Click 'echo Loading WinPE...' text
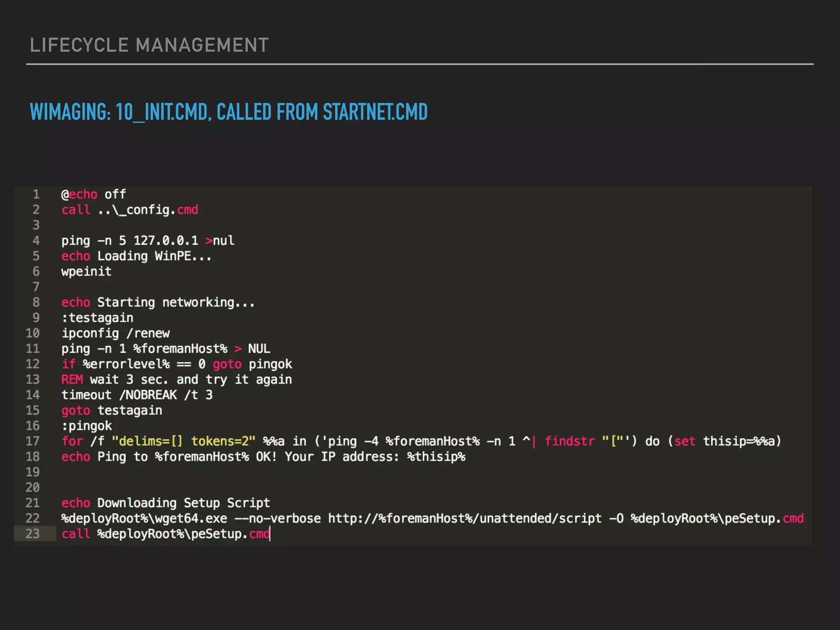 coord(136,256)
